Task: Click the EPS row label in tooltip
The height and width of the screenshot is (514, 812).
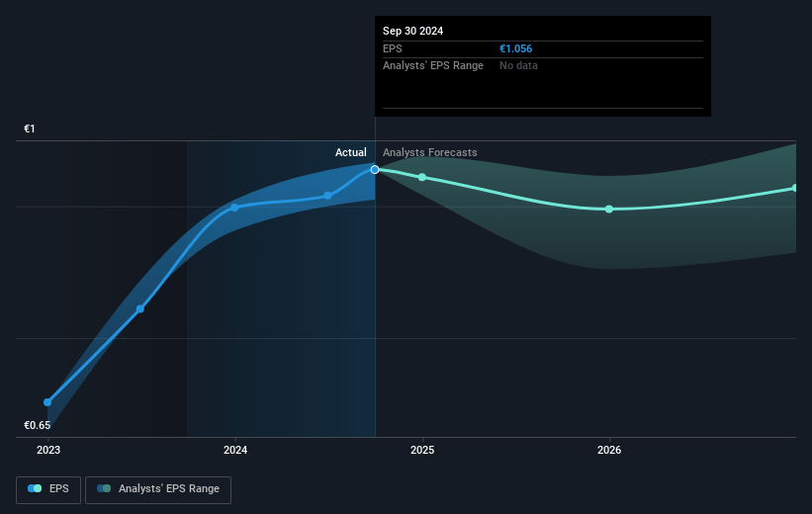Action: click(x=393, y=48)
